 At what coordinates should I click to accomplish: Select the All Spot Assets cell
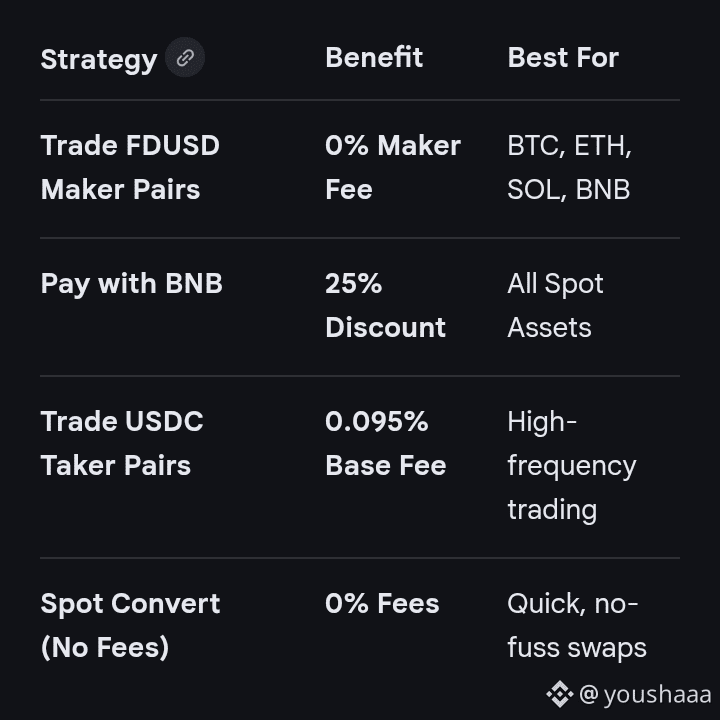coord(555,305)
